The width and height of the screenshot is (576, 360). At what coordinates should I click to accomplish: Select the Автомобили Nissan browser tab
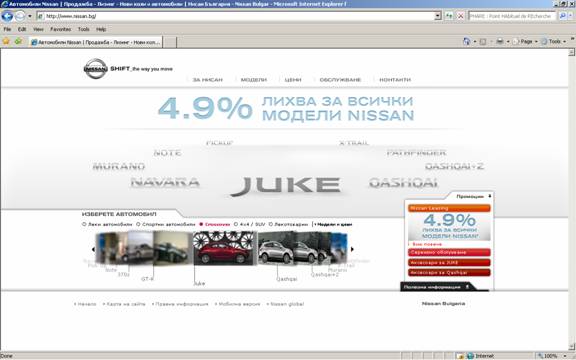tap(96, 42)
